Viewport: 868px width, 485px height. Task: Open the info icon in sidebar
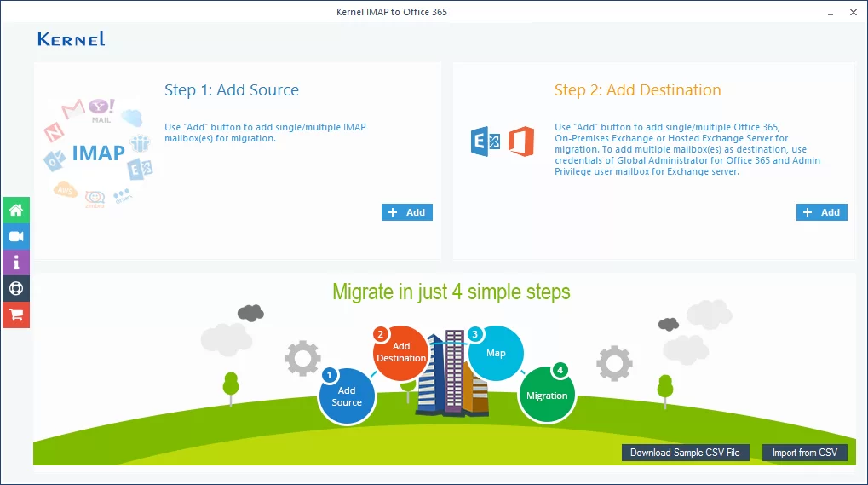click(15, 263)
